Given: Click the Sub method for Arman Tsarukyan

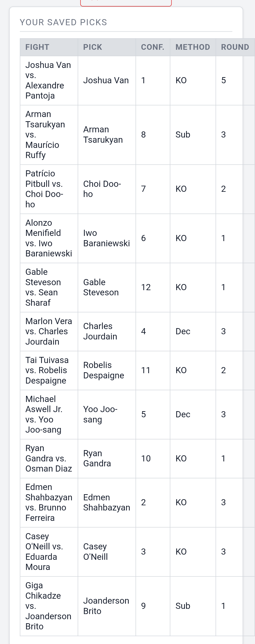Looking at the screenshot, I should pos(183,134).
